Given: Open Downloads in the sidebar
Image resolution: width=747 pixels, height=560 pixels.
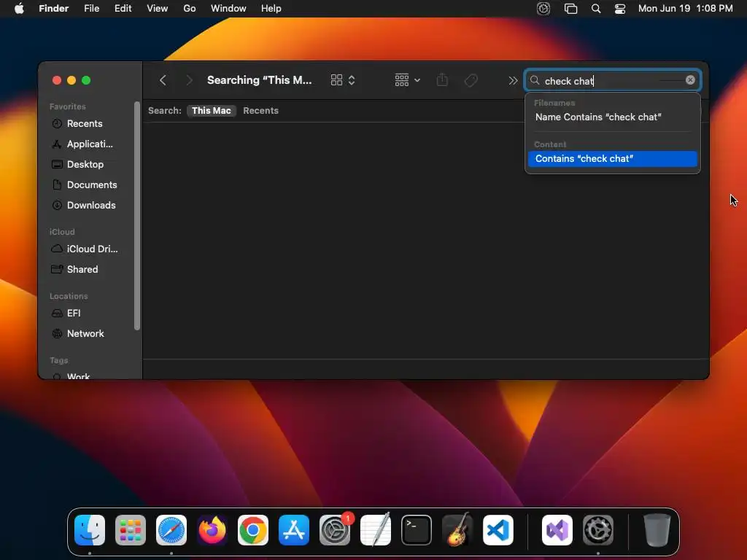Looking at the screenshot, I should click(x=86, y=205).
